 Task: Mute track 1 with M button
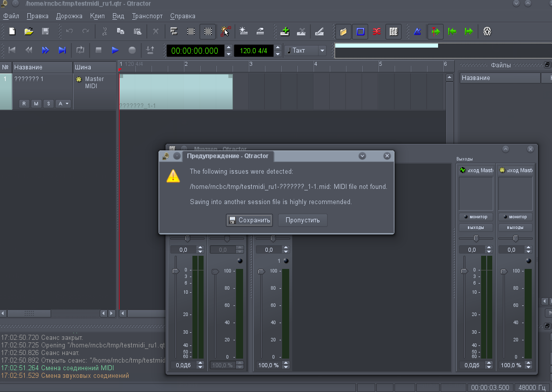coord(36,103)
